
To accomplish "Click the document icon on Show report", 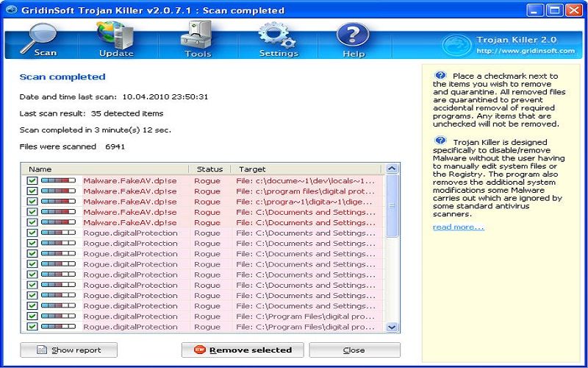I will 42,350.
